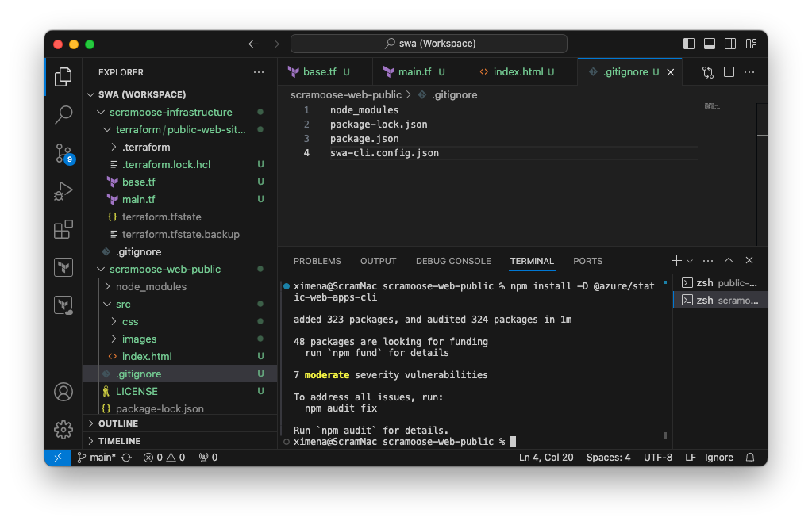
Task: Split the editor to the right
Action: click(x=729, y=72)
